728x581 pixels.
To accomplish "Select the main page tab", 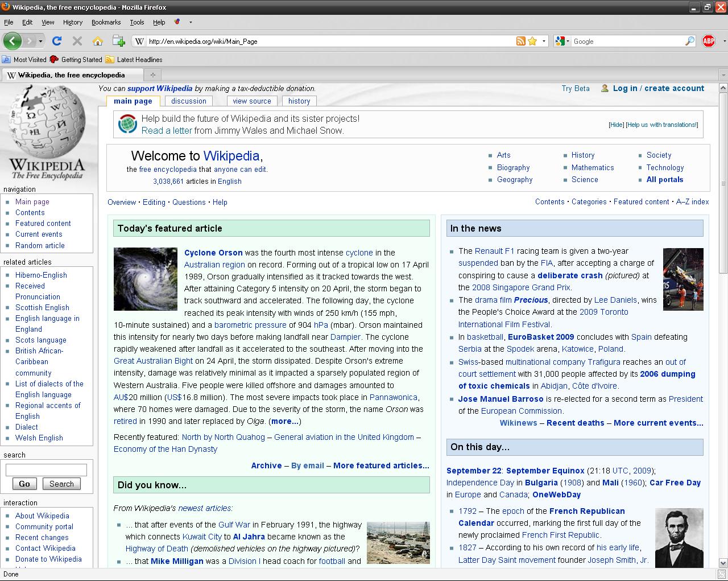I will 133,101.
